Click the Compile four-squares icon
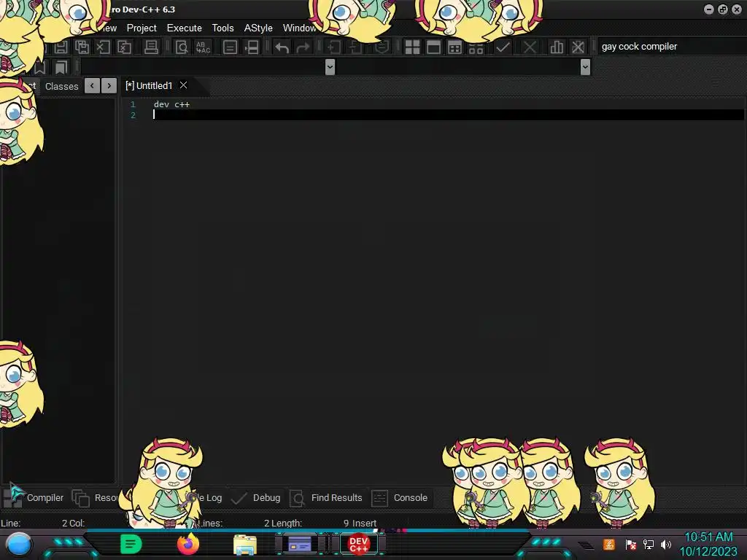Screen dimensions: 747x560 (x=412, y=47)
